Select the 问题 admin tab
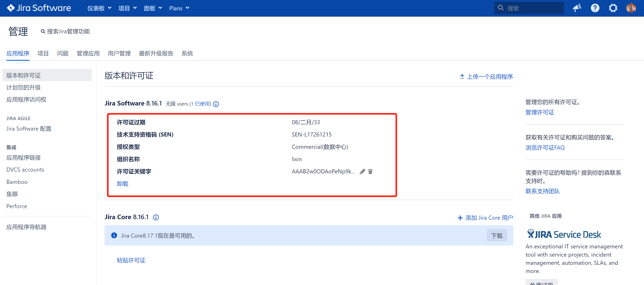 click(63, 54)
